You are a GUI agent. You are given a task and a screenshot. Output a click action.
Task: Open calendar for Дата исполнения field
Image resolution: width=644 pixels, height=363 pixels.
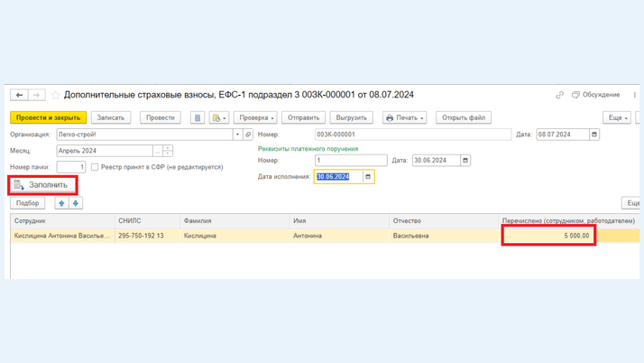[368, 177]
